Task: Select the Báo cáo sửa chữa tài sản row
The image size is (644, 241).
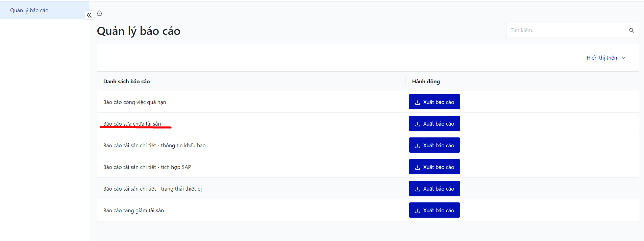Action: click(132, 124)
